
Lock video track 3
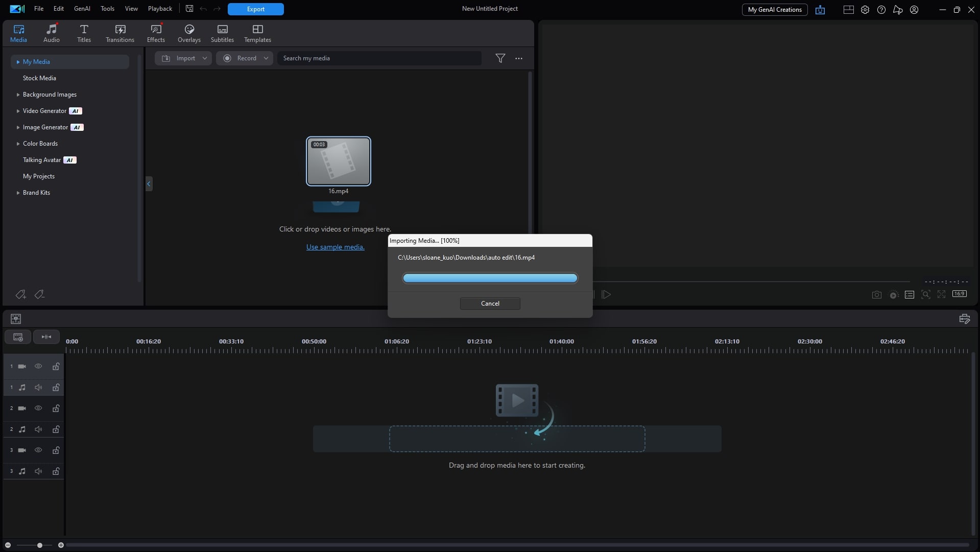coord(56,450)
